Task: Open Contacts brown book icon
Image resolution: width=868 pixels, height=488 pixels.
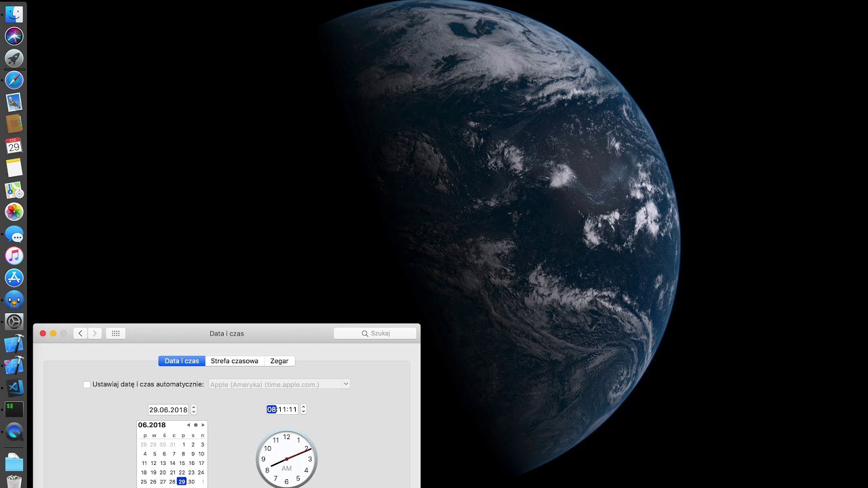Action: point(14,123)
